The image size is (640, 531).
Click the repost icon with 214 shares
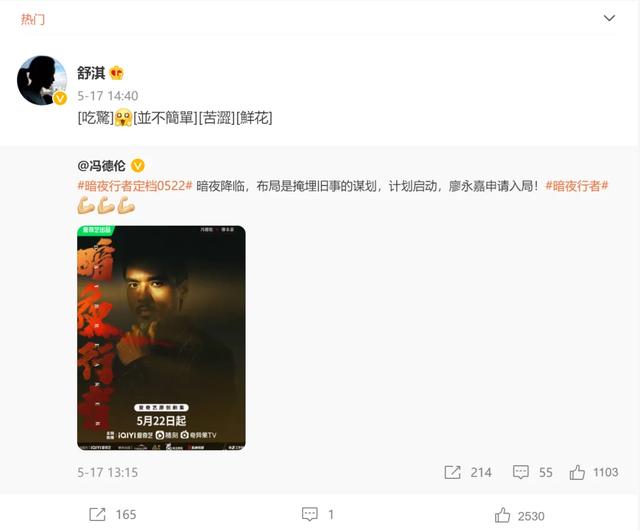click(x=452, y=472)
